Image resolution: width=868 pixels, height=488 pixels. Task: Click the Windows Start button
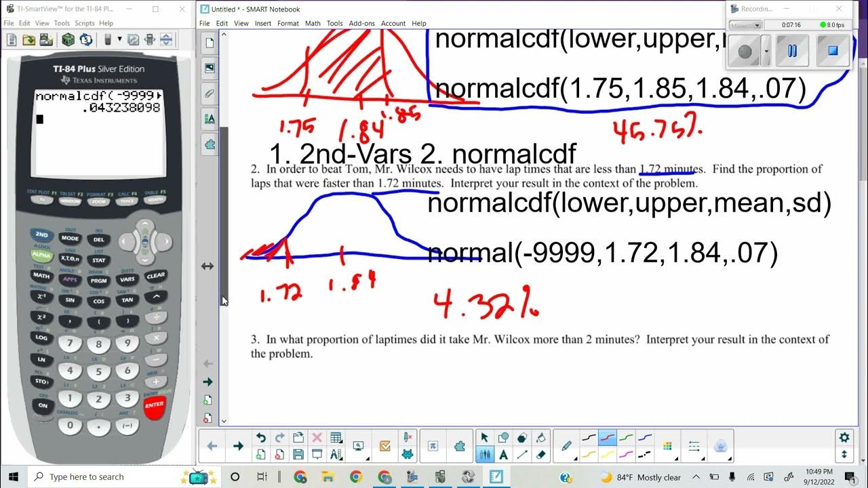[13, 476]
